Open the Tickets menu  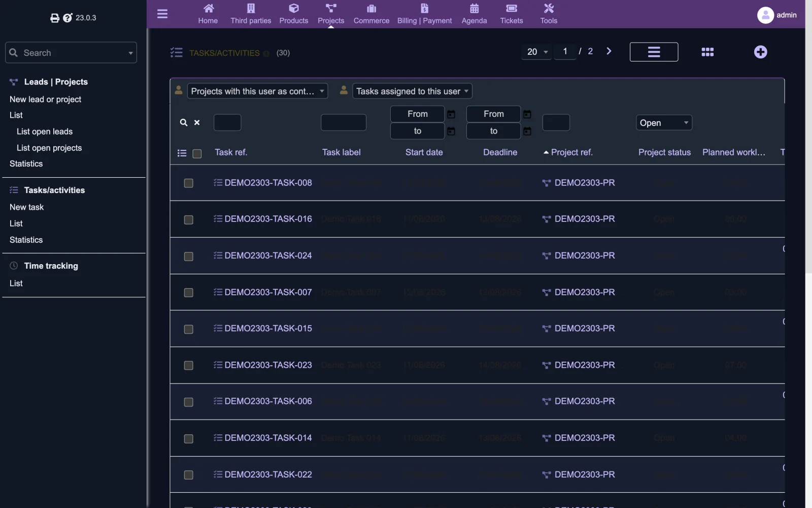512,14
